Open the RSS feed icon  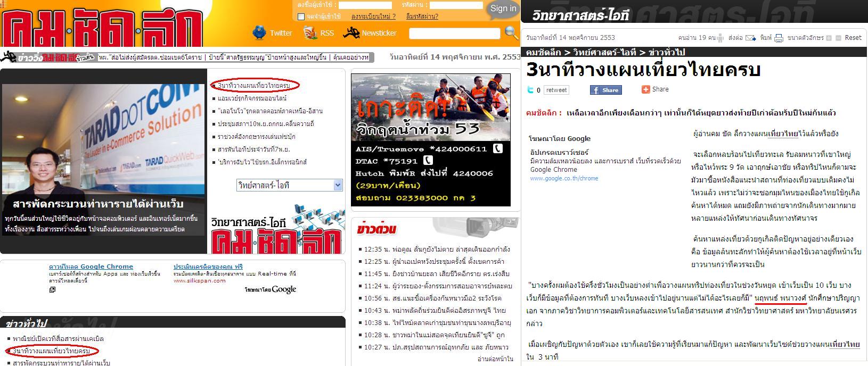[310, 33]
